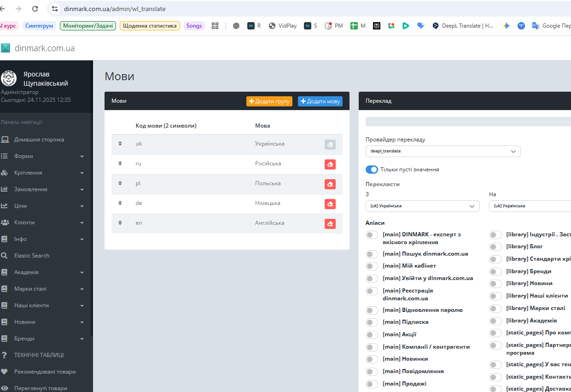Open the Синтегрум bookmark
This screenshot has width=571, height=392.
click(39, 26)
